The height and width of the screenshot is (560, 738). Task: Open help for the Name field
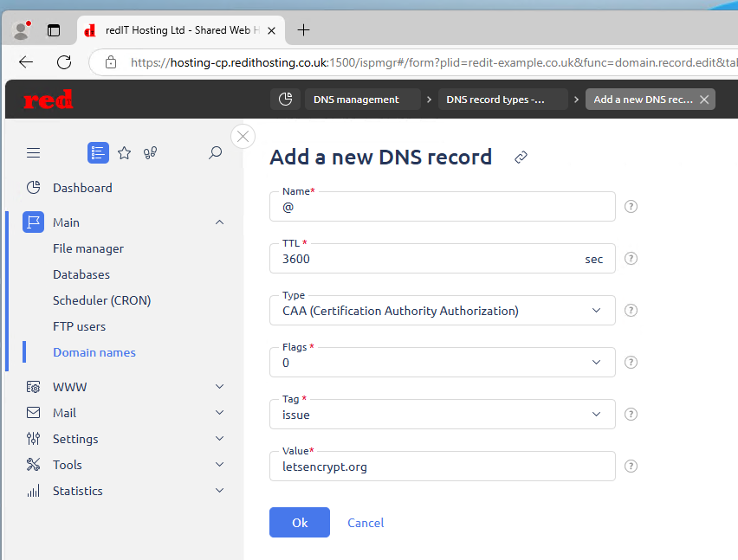point(631,206)
